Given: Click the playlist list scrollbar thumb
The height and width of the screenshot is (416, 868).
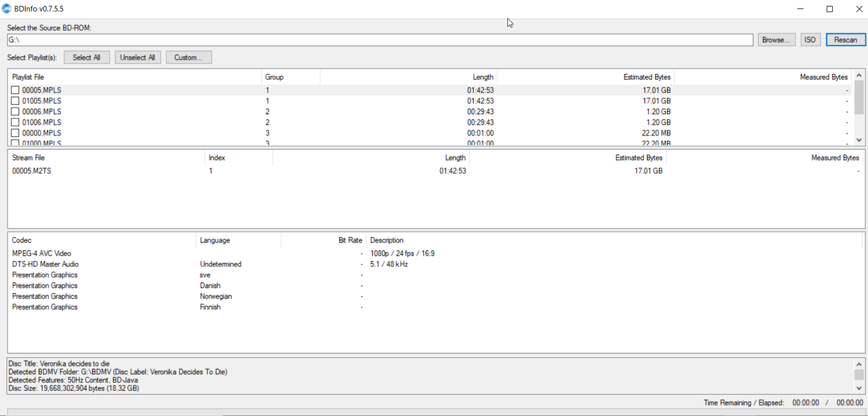Looking at the screenshot, I should pos(859,98).
